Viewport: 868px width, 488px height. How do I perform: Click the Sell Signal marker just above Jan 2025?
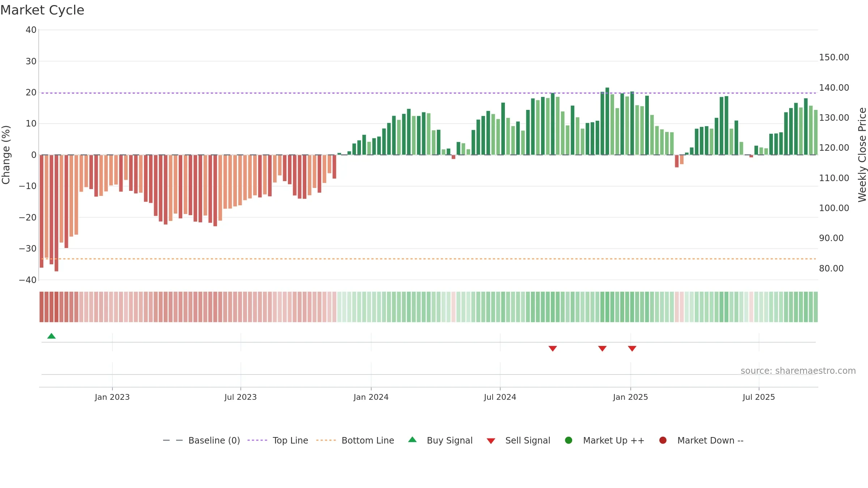[x=632, y=348]
